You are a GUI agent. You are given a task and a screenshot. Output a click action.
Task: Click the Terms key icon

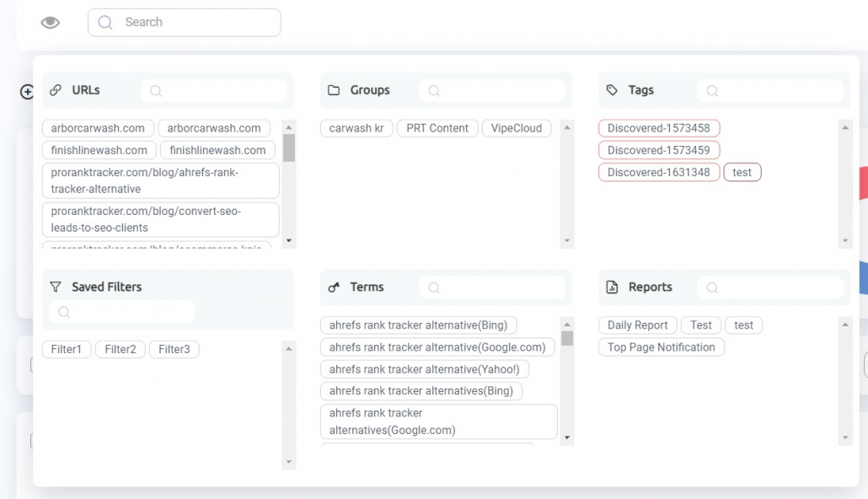(333, 287)
